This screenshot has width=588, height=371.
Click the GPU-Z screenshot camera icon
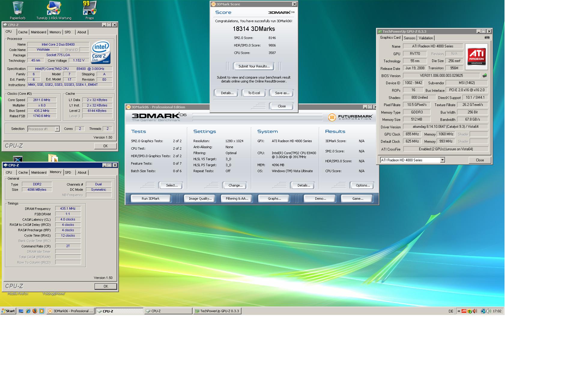coord(487,37)
